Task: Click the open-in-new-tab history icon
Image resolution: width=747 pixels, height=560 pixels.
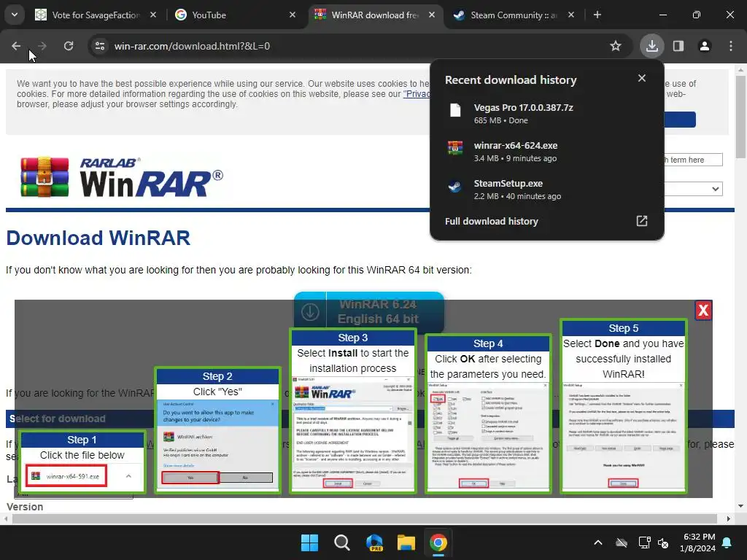Action: tap(642, 221)
